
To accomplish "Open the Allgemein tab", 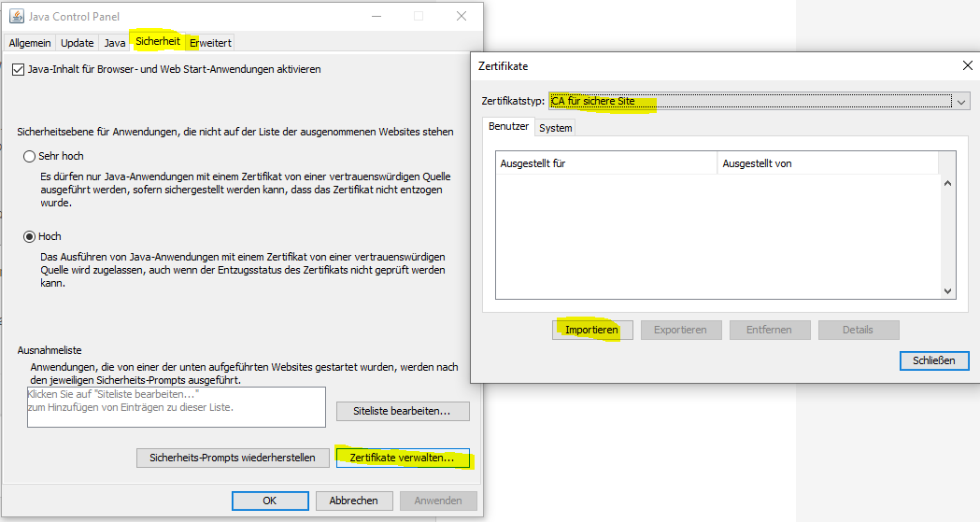I will coord(29,43).
